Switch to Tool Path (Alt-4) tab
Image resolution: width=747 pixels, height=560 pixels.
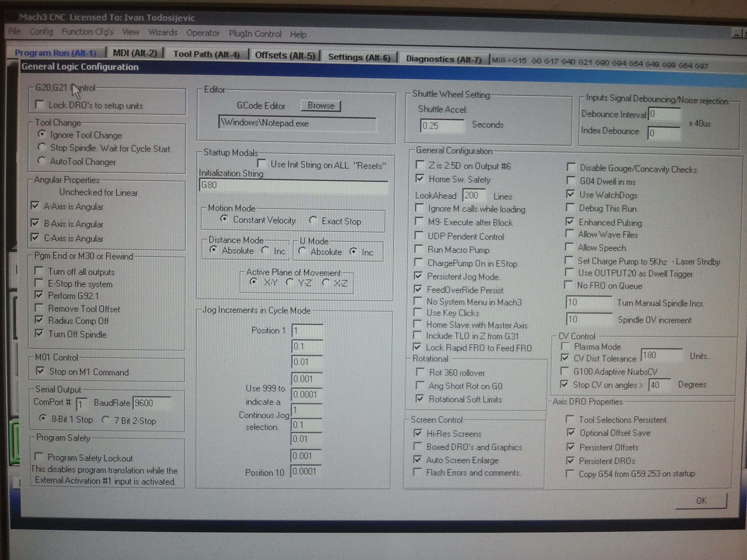point(206,54)
